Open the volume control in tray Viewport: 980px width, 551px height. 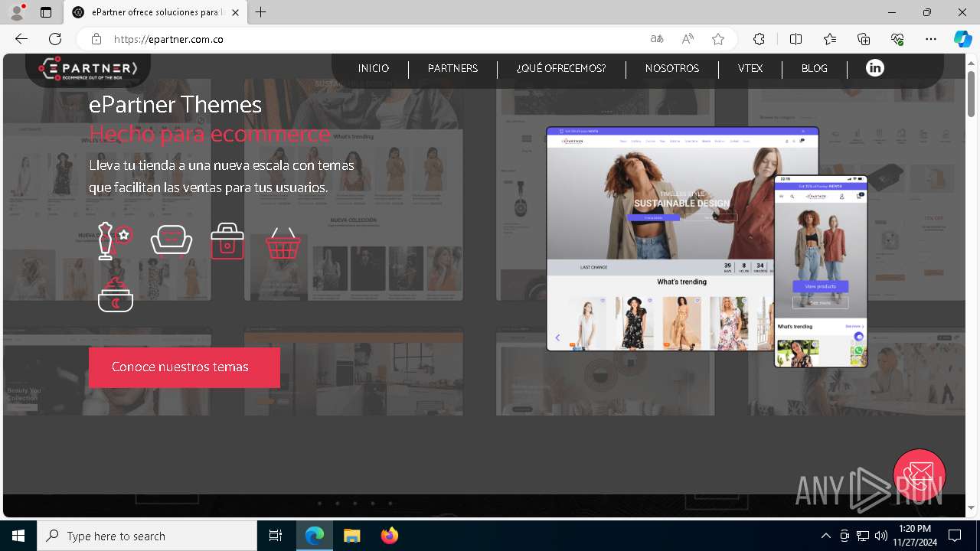tap(881, 536)
